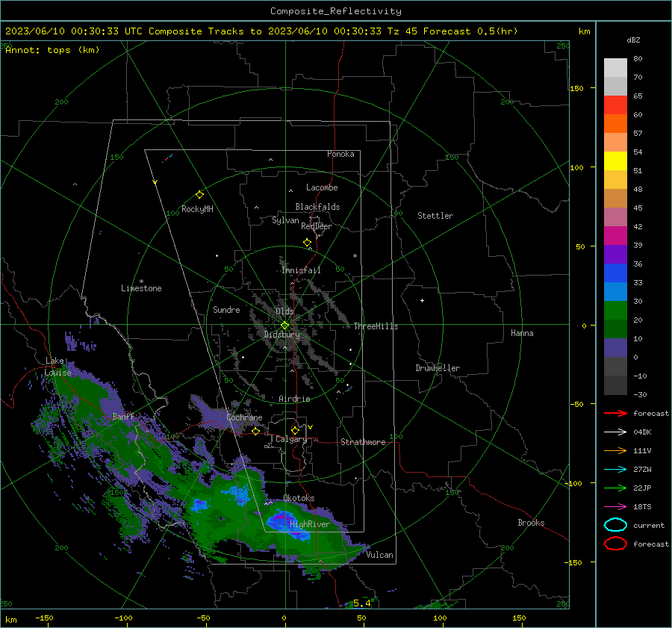Click the orange 111V track arrow
This screenshot has height=628, width=672.
click(x=615, y=450)
